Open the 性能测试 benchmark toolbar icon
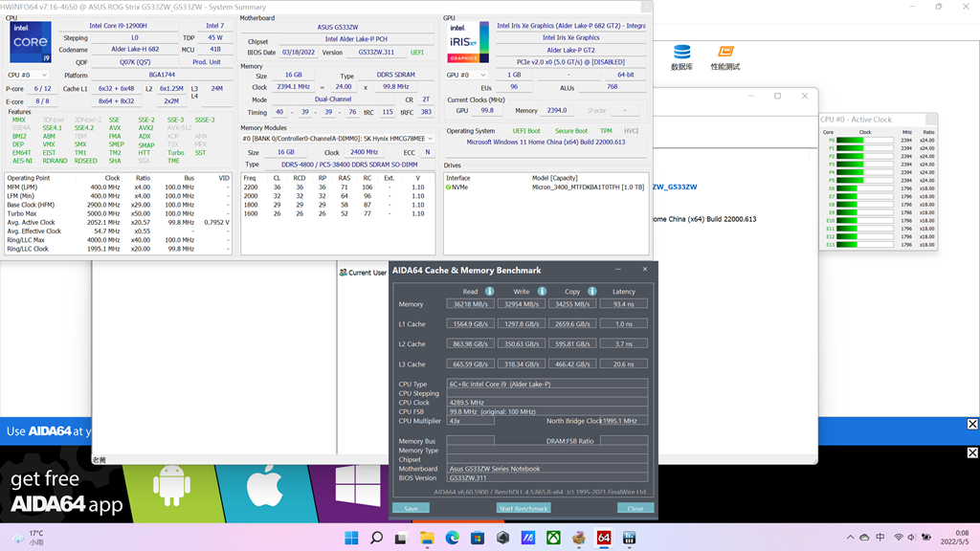Viewport: 980px width, 551px height. (x=725, y=57)
